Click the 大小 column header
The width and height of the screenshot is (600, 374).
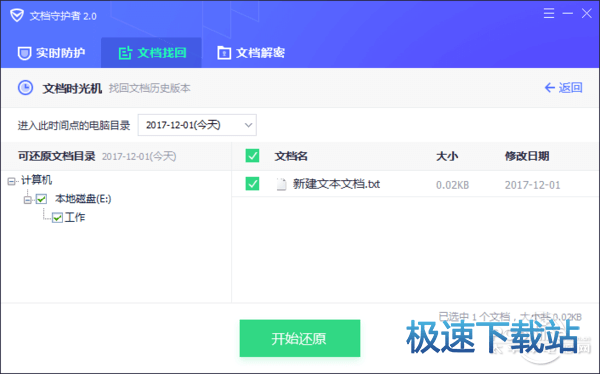point(447,156)
